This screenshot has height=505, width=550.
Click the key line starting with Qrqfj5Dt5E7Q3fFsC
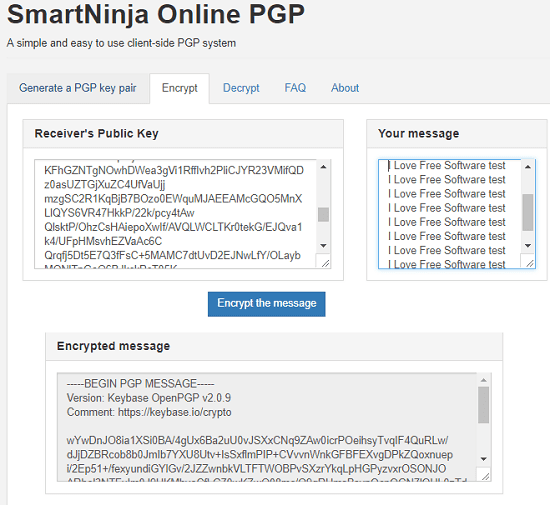coord(172,255)
